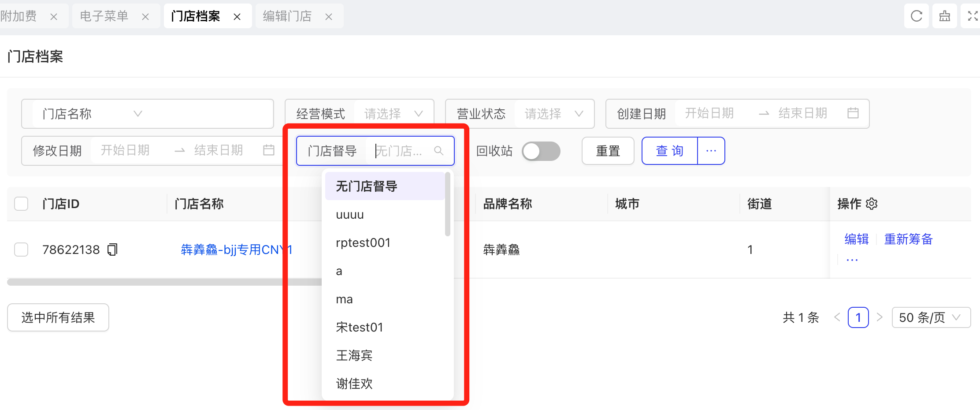
Task: Open the 50 条/页 page size dropdown
Action: (x=931, y=317)
